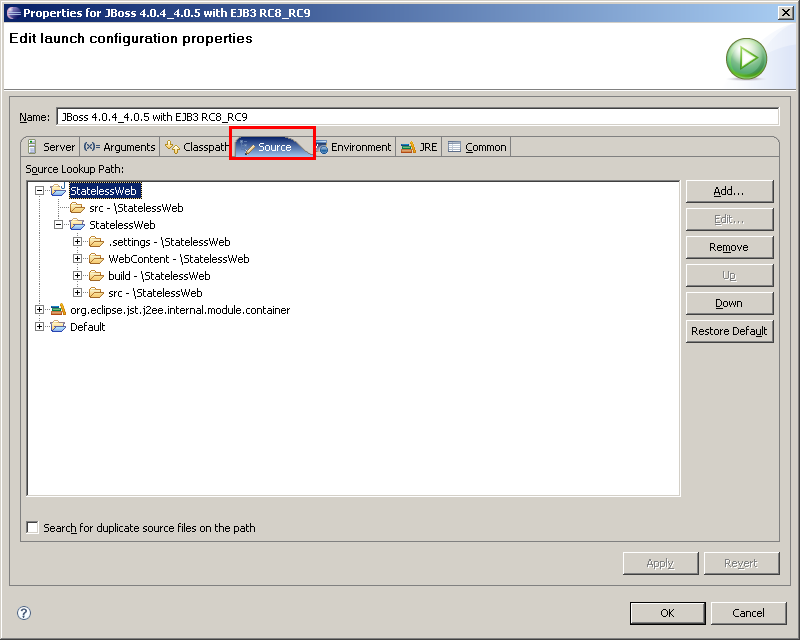This screenshot has height=640, width=800.
Task: Expand the Default node
Action: pos(39,327)
